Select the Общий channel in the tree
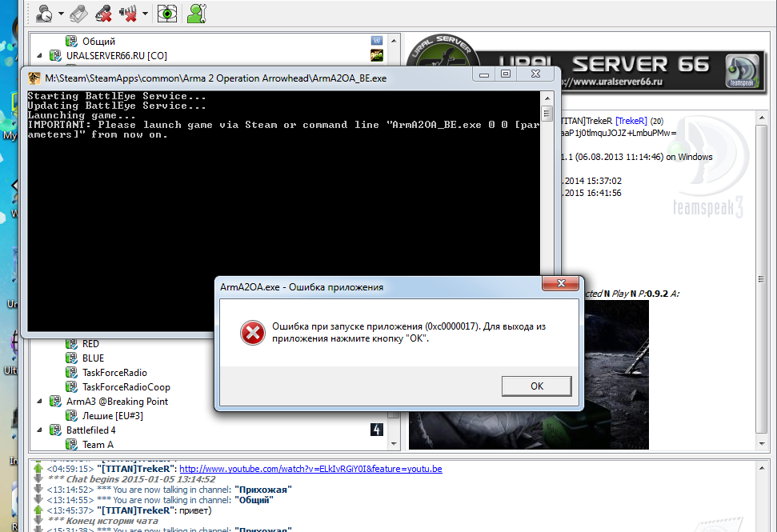The width and height of the screenshot is (777, 532). pos(98,41)
